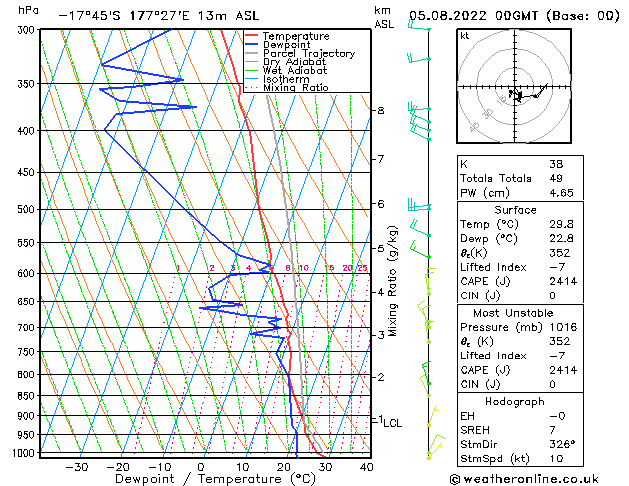Click the Wet Adiabat legend entry
This screenshot has width=629, height=486.
[295, 71]
